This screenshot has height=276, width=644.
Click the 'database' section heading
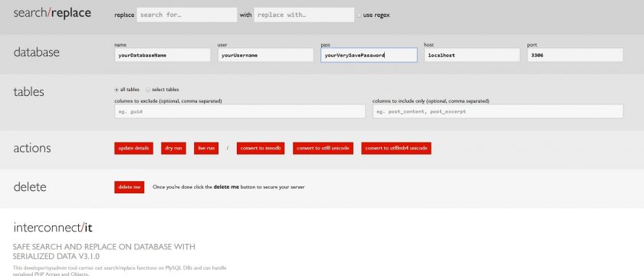click(36, 52)
